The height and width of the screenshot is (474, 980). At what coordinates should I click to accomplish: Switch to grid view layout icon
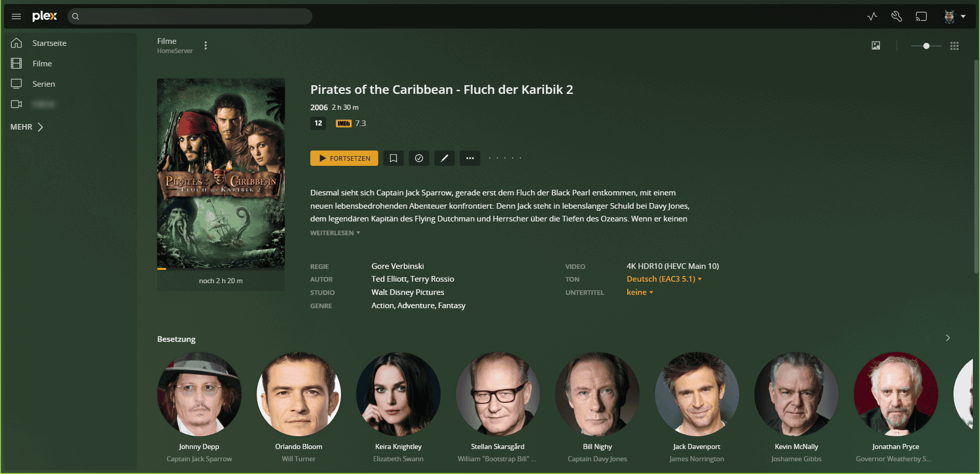[x=954, y=46]
